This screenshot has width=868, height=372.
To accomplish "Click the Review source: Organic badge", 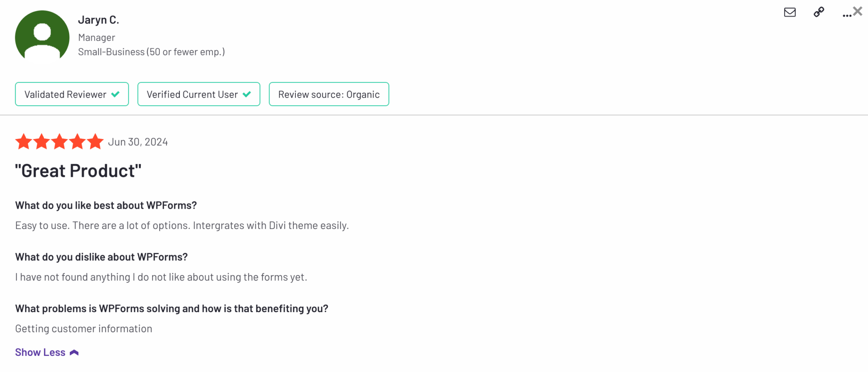I will point(329,94).
